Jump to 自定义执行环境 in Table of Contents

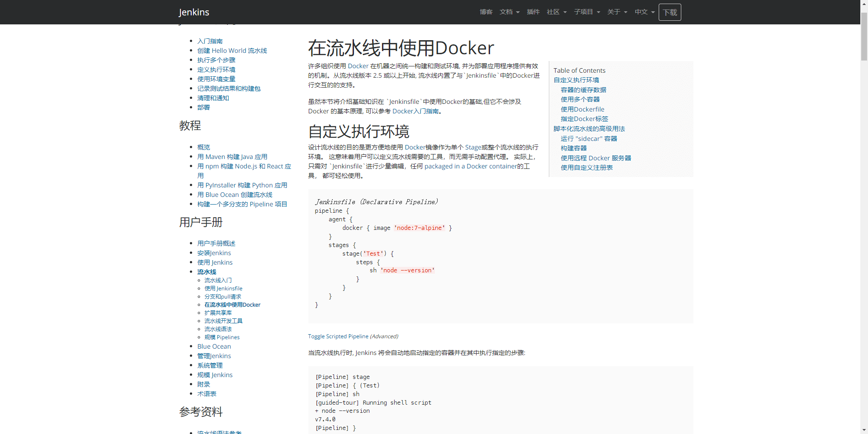pos(576,80)
